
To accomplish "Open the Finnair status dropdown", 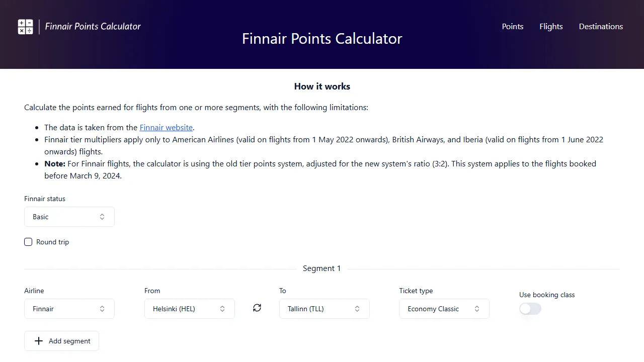I will (69, 217).
